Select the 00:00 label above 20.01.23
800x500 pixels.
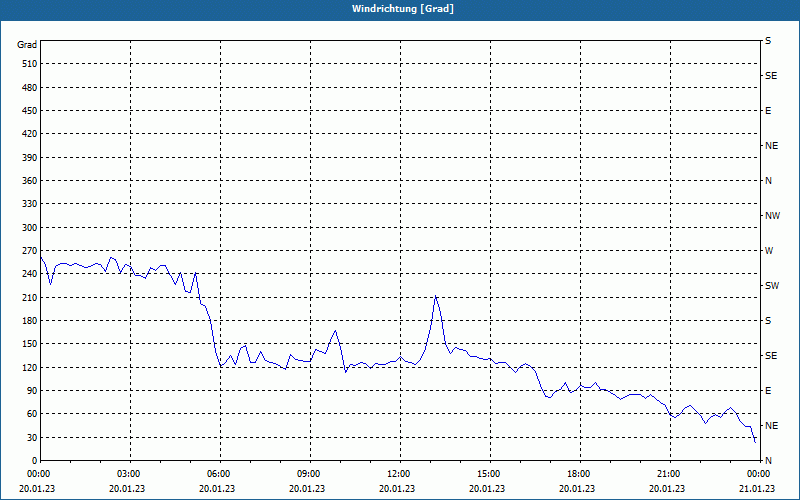coord(40,474)
